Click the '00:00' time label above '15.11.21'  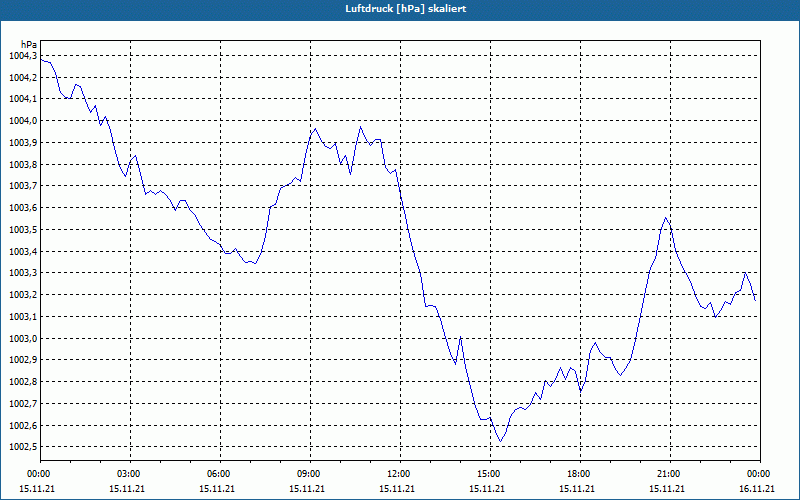pyautogui.click(x=38, y=474)
